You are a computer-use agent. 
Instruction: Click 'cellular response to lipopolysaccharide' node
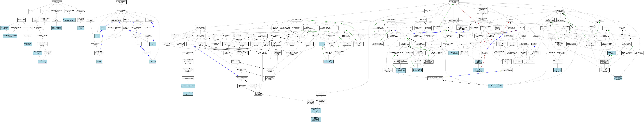[507, 70]
